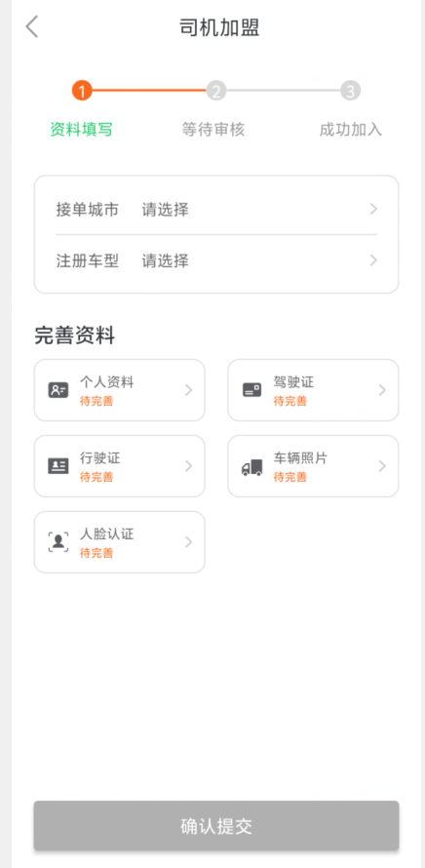Viewport: 425px width, 868px height.
Task: Select step 1 orange circle
Action: click(82, 91)
